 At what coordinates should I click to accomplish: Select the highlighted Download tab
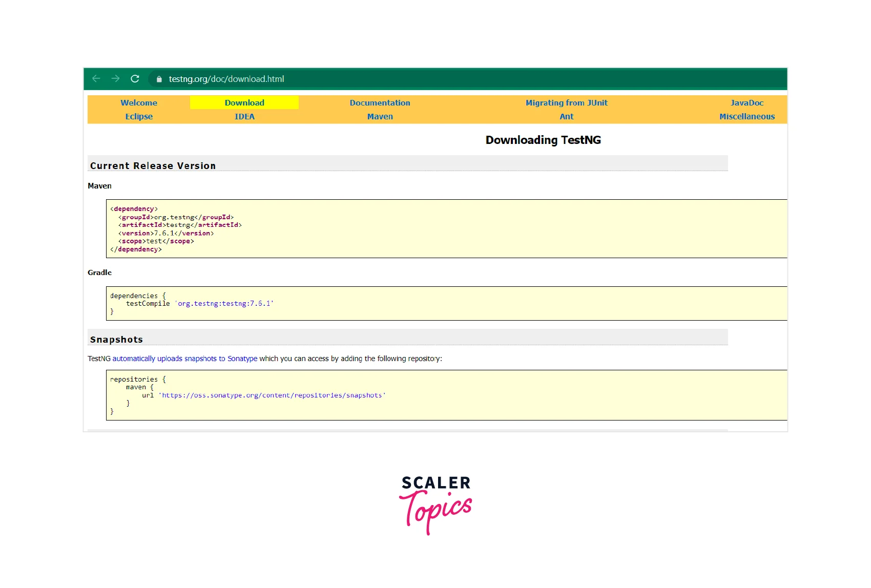click(x=244, y=103)
